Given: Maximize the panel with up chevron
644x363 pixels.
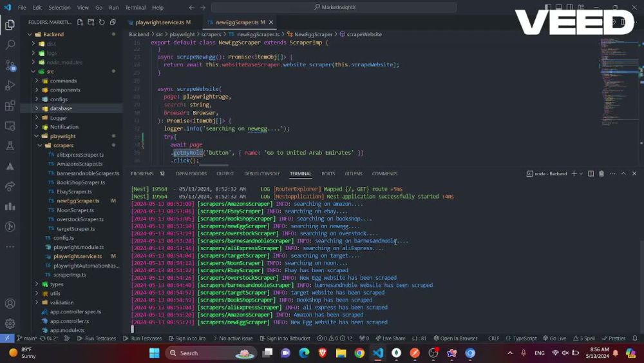Looking at the screenshot, I should 623,173.
